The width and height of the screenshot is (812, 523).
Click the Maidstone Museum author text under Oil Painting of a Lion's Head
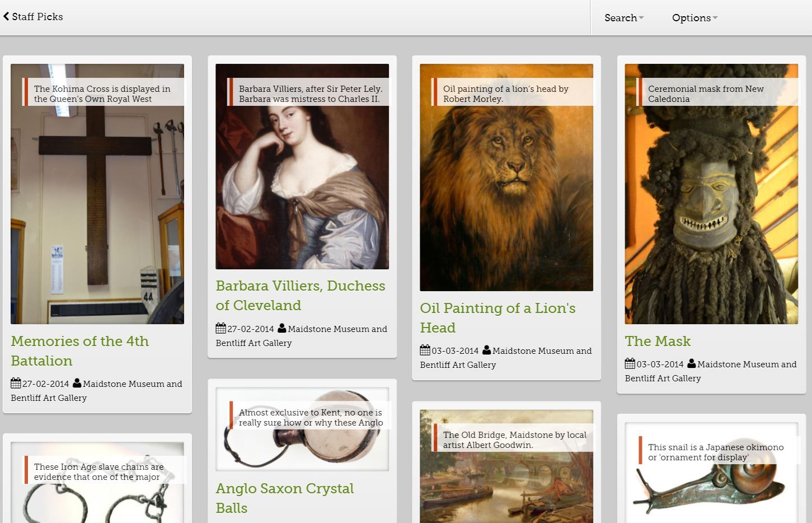click(506, 358)
